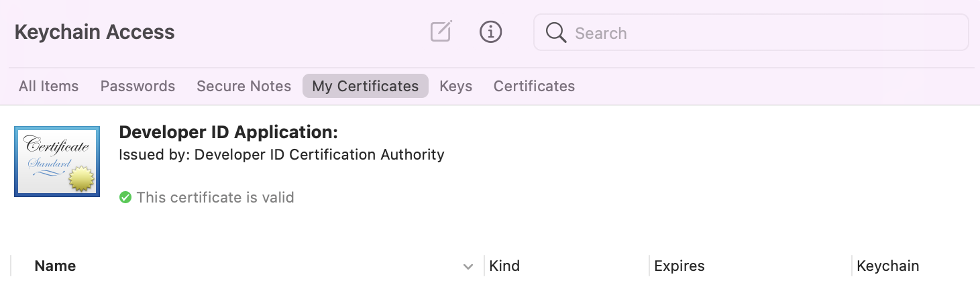Go to the Keys tab
This screenshot has height=283, width=980.
click(455, 86)
